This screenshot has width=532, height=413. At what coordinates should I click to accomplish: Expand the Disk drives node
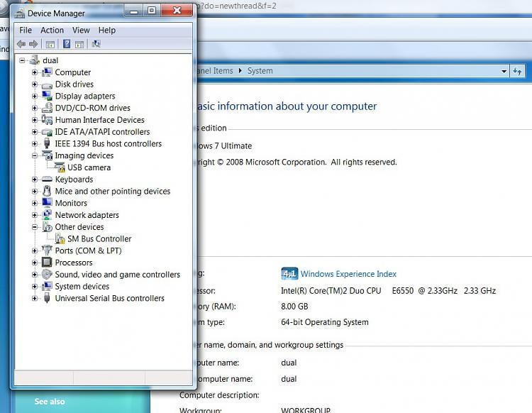coord(34,84)
